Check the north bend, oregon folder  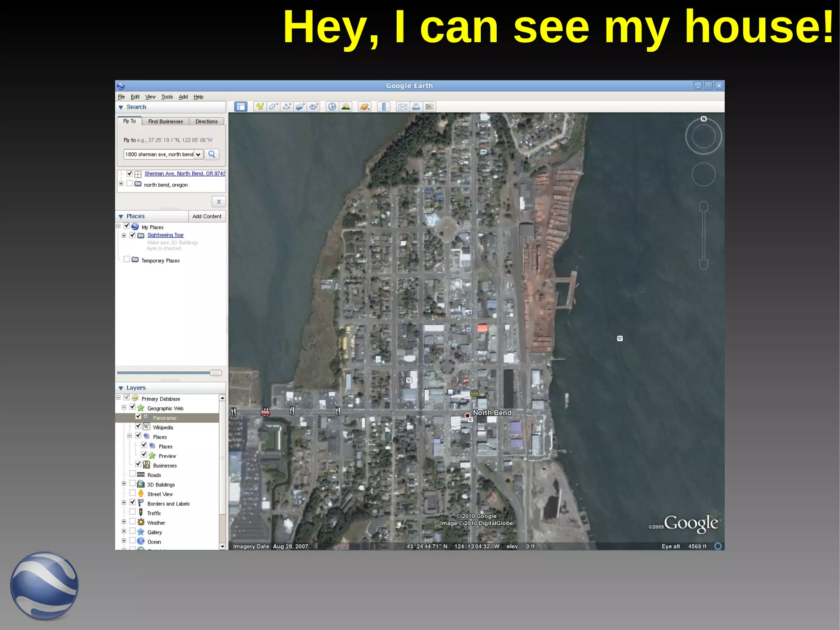[130, 183]
